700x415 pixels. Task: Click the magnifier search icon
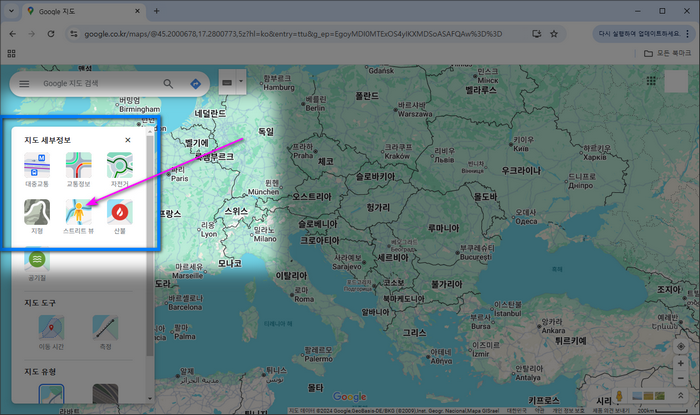pos(168,84)
